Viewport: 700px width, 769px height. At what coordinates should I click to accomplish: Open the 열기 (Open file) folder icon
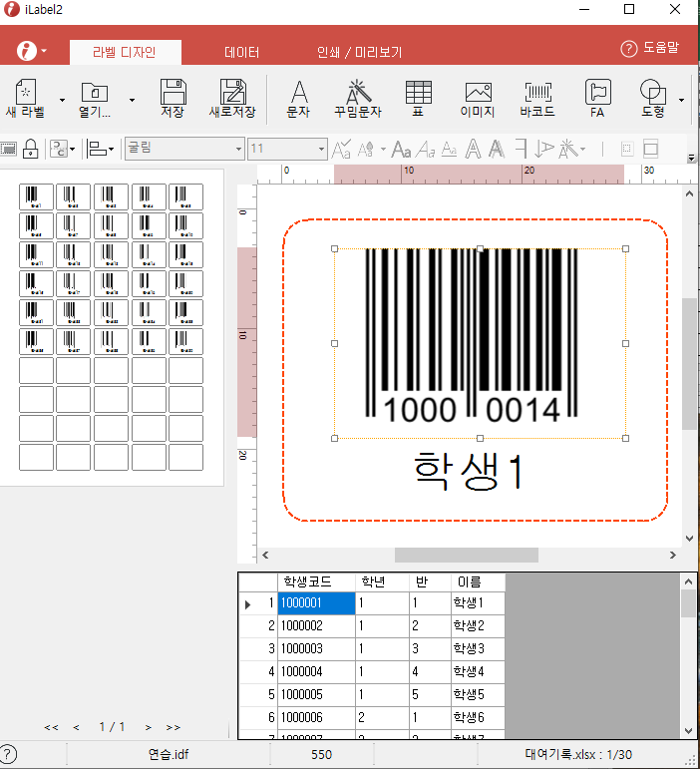94,98
